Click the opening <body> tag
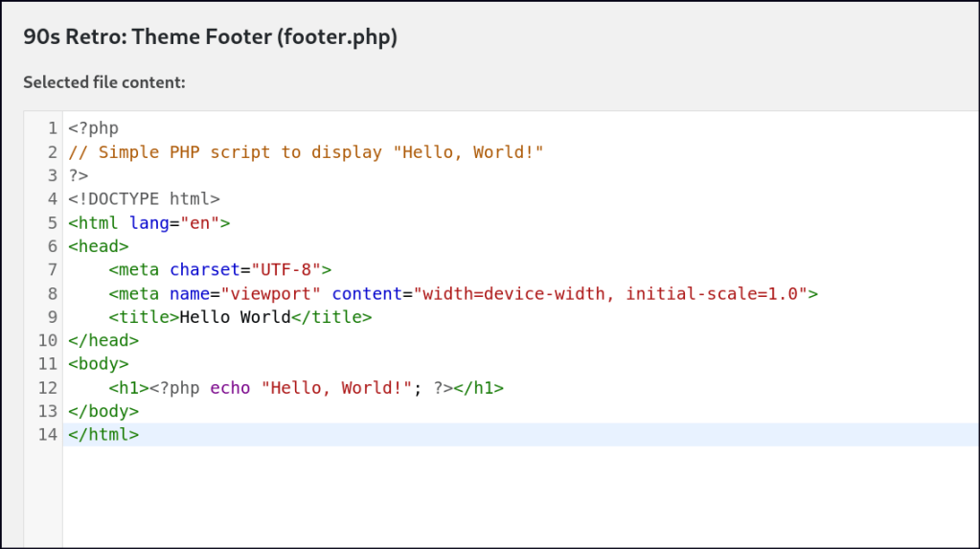980x549 pixels. (x=98, y=364)
